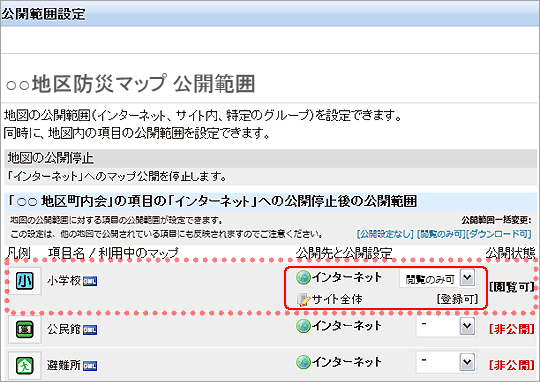The width and height of the screenshot is (540, 382).
Task: Click the 項目名／利用中のマップ column header
Action: (113, 253)
